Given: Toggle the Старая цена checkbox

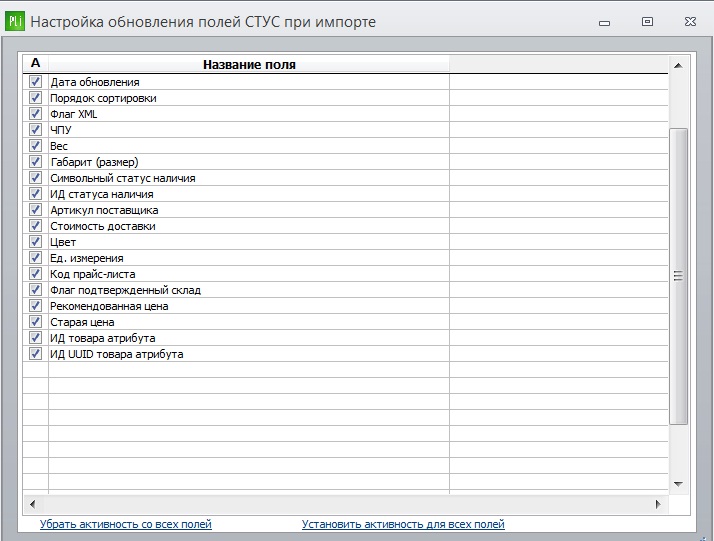Looking at the screenshot, I should pyautogui.click(x=35, y=322).
